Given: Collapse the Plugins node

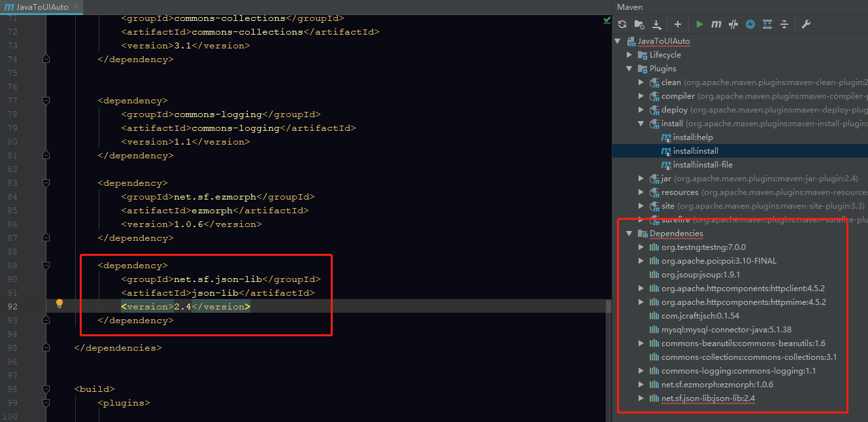Looking at the screenshot, I should pos(628,68).
